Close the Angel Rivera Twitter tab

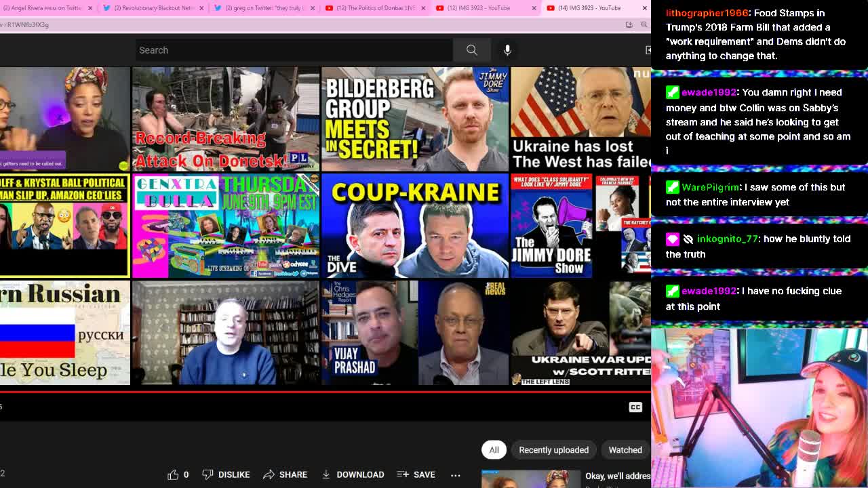90,8
